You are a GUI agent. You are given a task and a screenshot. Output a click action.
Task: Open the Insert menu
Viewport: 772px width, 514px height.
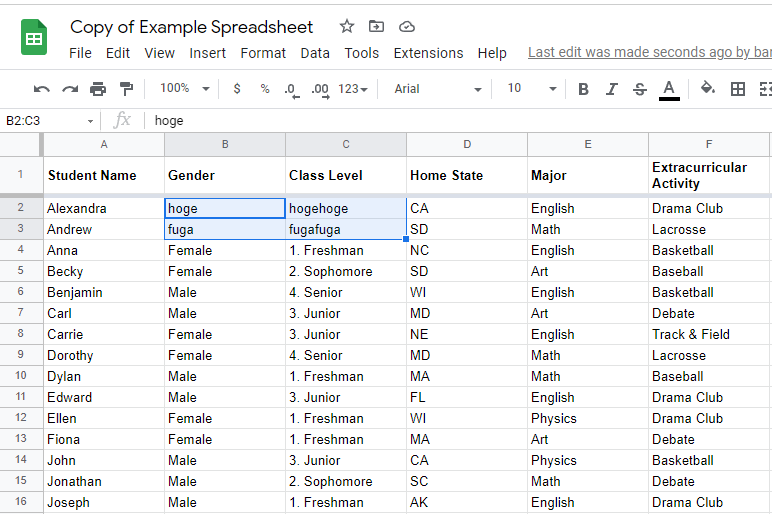click(x=207, y=53)
